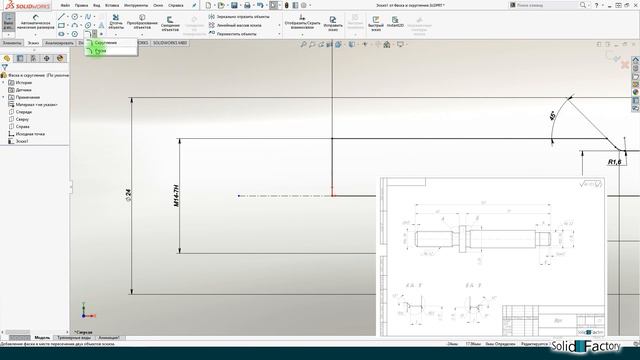
Task: Open the dropdown arrow next to Sketch Fillet
Action: tap(95, 34)
